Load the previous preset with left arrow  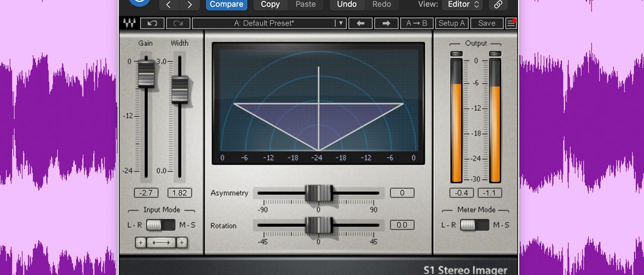tap(360, 23)
